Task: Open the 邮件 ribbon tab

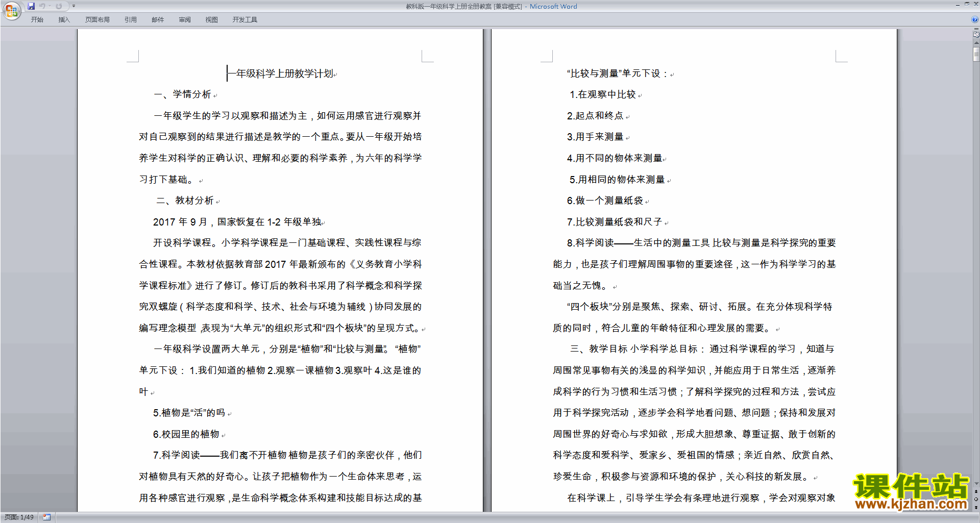Action: tap(158, 20)
